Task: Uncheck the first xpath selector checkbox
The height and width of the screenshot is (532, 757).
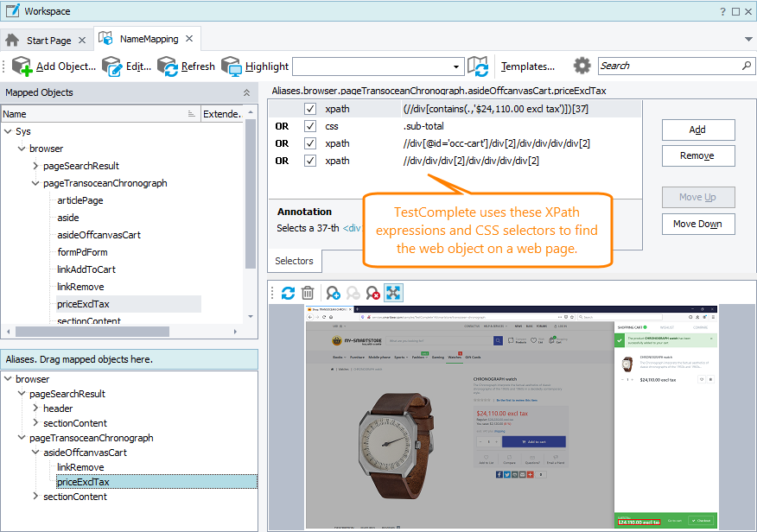Action: point(310,109)
